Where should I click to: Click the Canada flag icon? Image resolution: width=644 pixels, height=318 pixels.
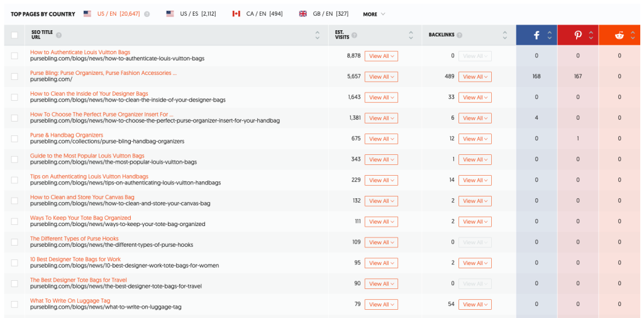click(x=236, y=14)
